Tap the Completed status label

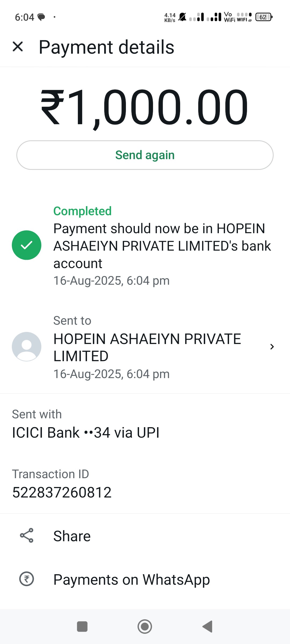pos(82,211)
